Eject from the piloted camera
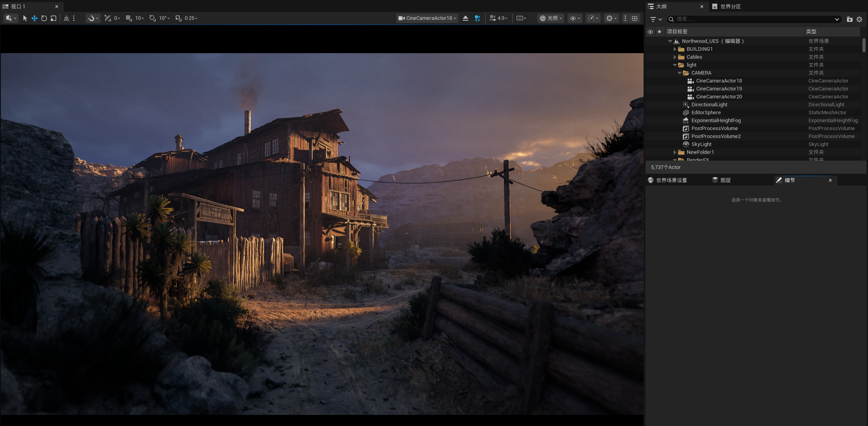Viewport: 868px width, 426px height. tap(466, 18)
